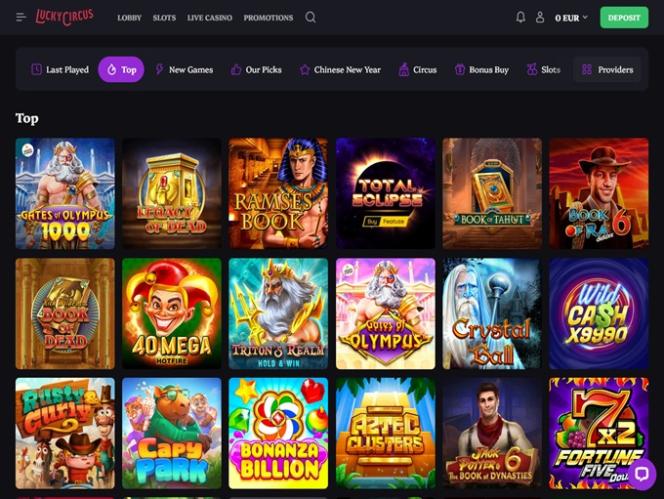The image size is (664, 499).
Task: Click the green Deposit button
Action: click(624, 18)
